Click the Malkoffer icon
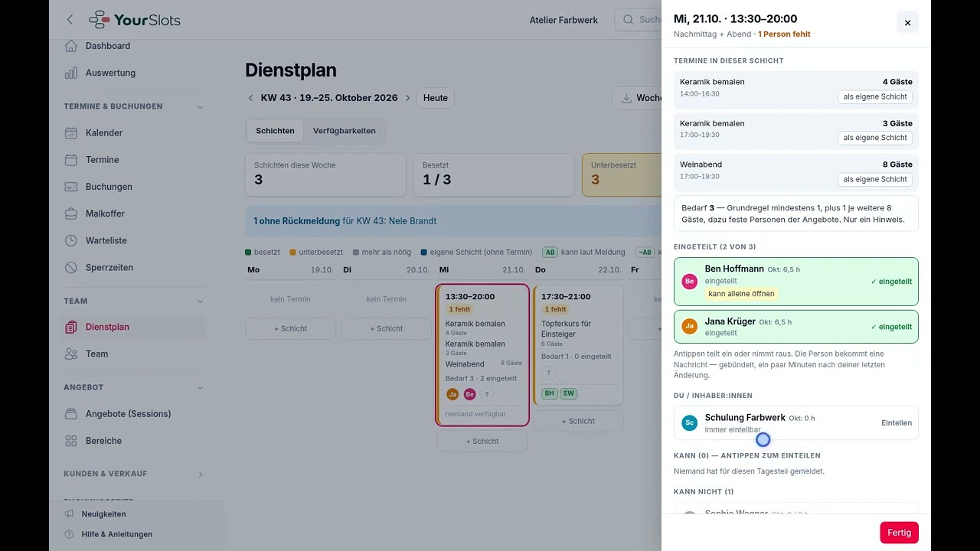Viewport: 980px width, 551px height. (71, 214)
